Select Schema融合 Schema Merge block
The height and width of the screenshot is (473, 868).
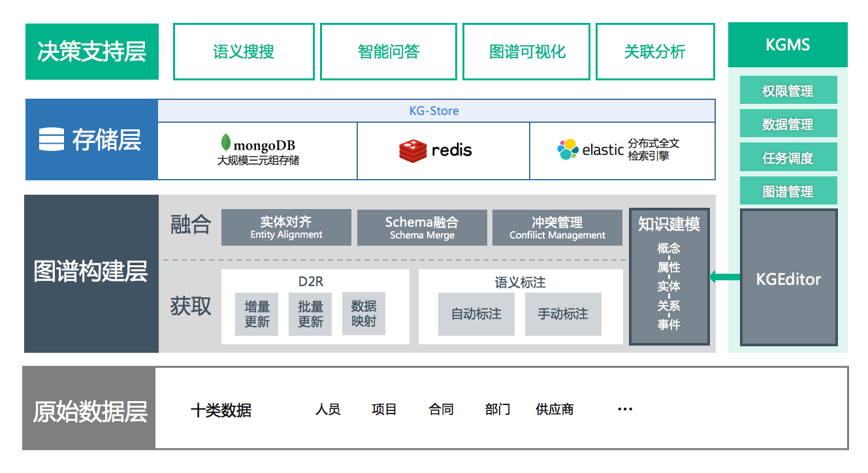(422, 227)
